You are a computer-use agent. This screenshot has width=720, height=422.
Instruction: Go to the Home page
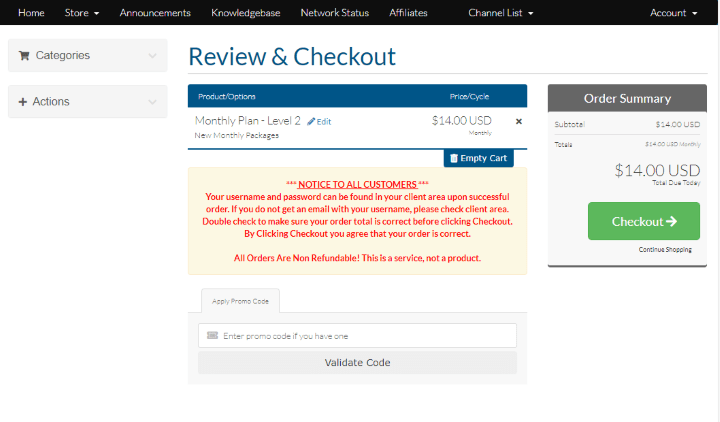pos(31,13)
